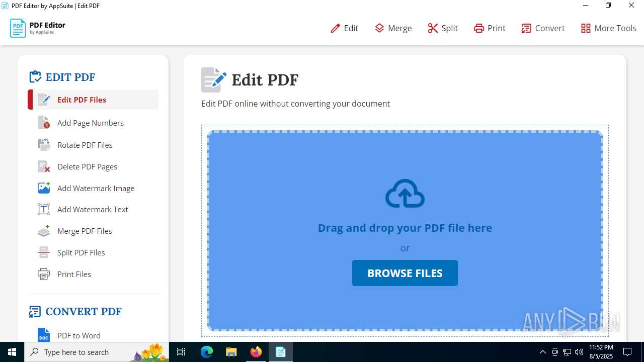Open the Merge tool in the top bar
The image size is (644, 362).
click(393, 28)
